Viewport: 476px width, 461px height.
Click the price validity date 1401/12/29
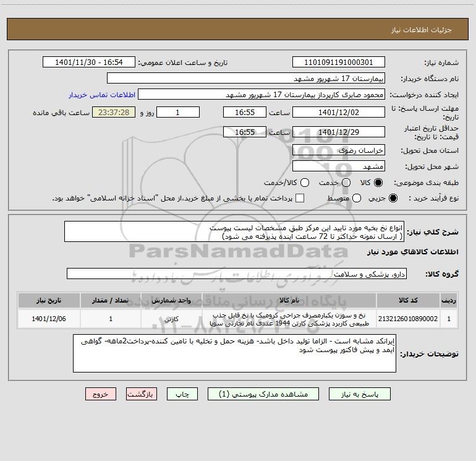click(339, 132)
